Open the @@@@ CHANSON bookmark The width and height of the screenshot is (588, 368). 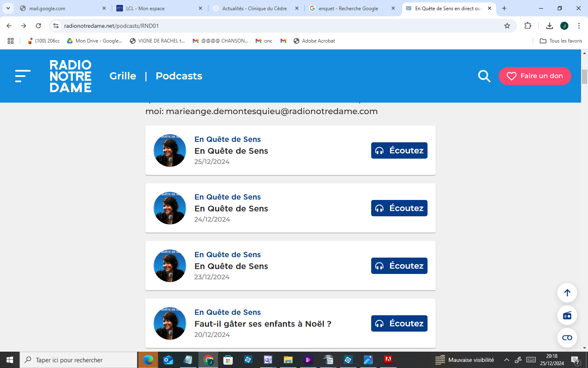pos(220,41)
